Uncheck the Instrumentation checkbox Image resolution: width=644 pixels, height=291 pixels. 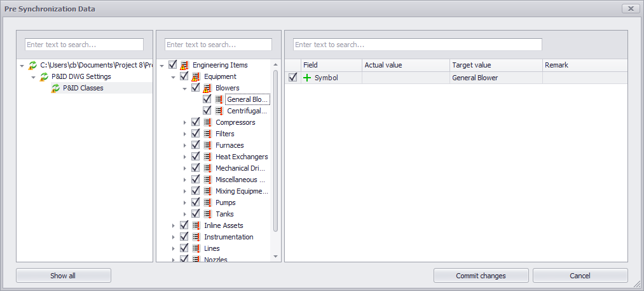tap(184, 237)
